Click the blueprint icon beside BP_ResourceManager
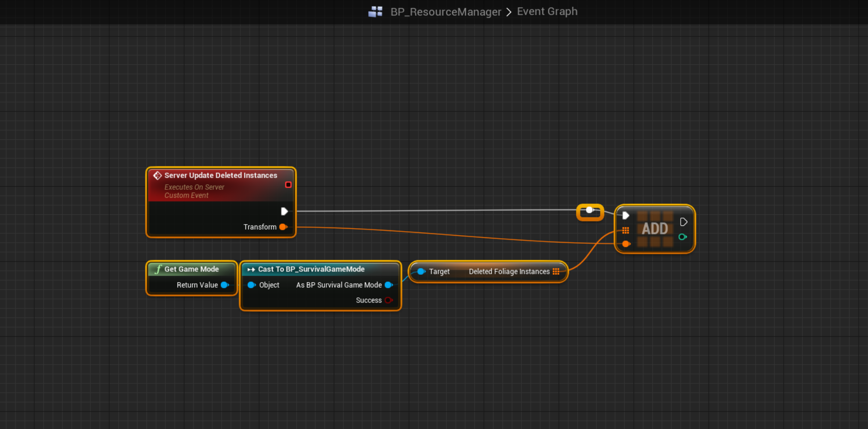 click(375, 12)
